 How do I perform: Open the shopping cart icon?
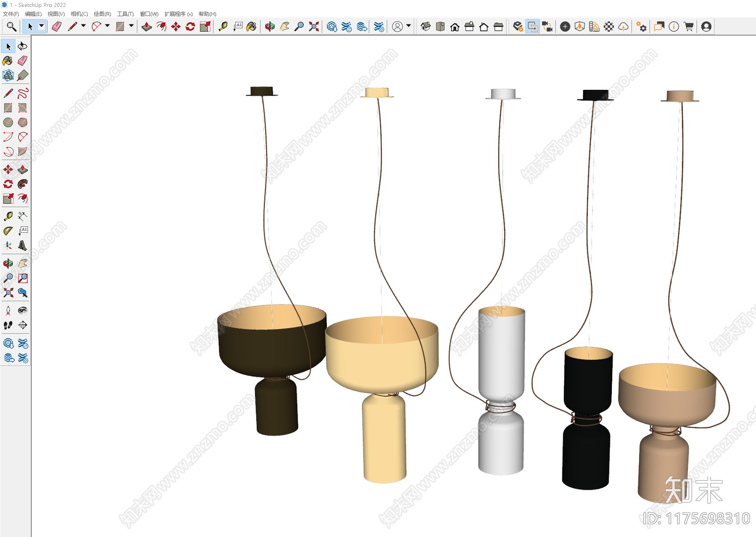pos(688,26)
